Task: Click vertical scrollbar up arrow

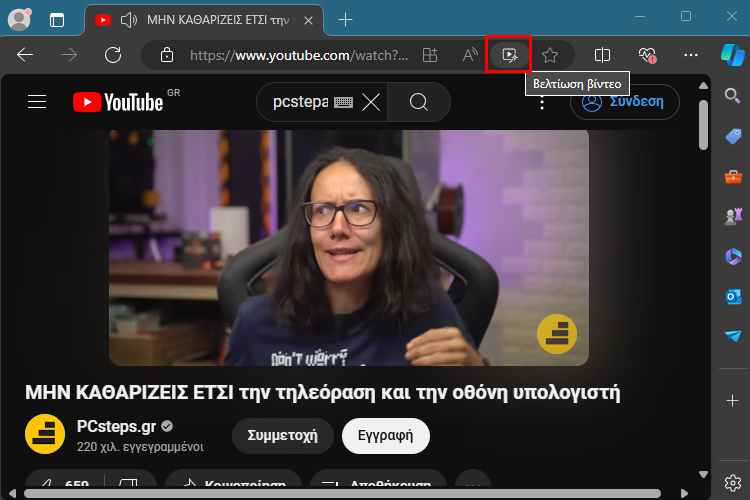Action: click(x=703, y=86)
